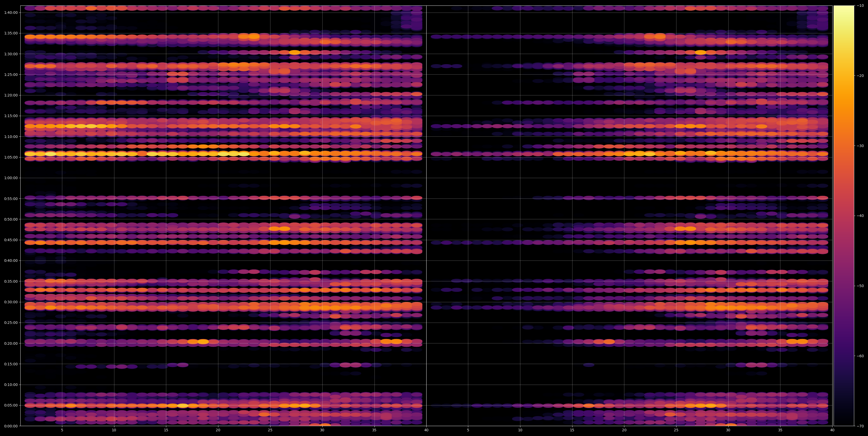Click the 1:05:00 y-axis time label
Image resolution: width=868 pixels, height=436 pixels.
pos(11,158)
